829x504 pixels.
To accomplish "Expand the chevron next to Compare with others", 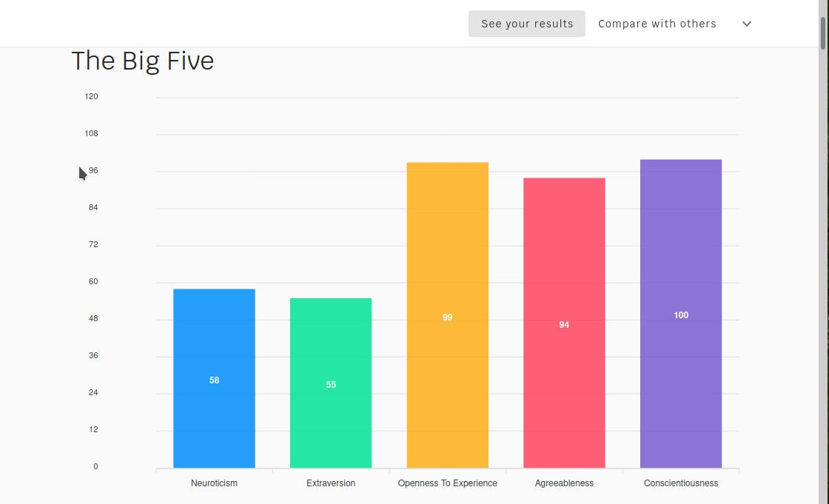I will click(747, 24).
